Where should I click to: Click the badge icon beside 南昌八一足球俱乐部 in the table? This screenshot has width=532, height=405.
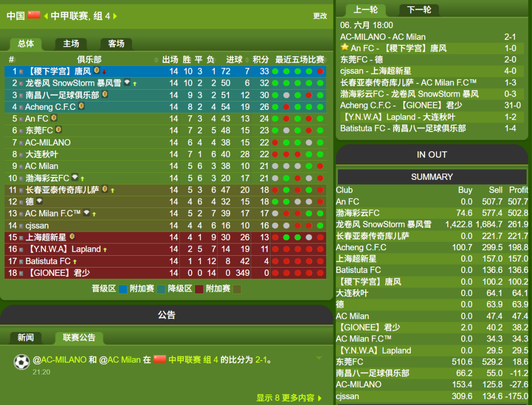[105, 94]
